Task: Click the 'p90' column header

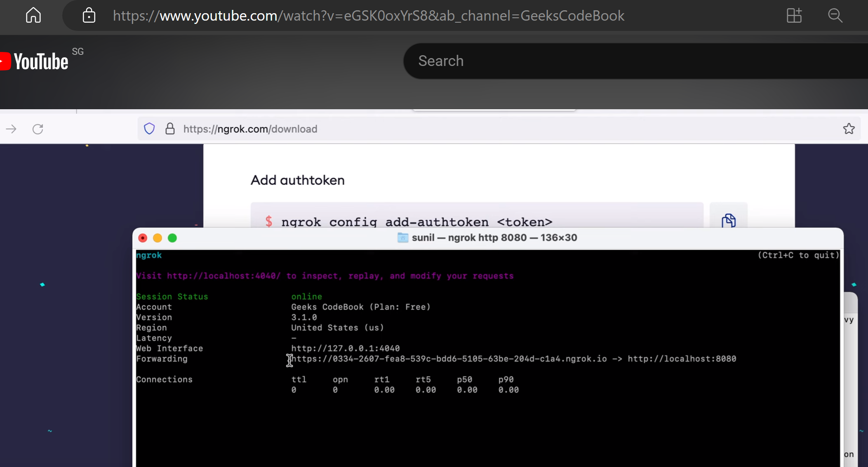Action: click(x=506, y=379)
